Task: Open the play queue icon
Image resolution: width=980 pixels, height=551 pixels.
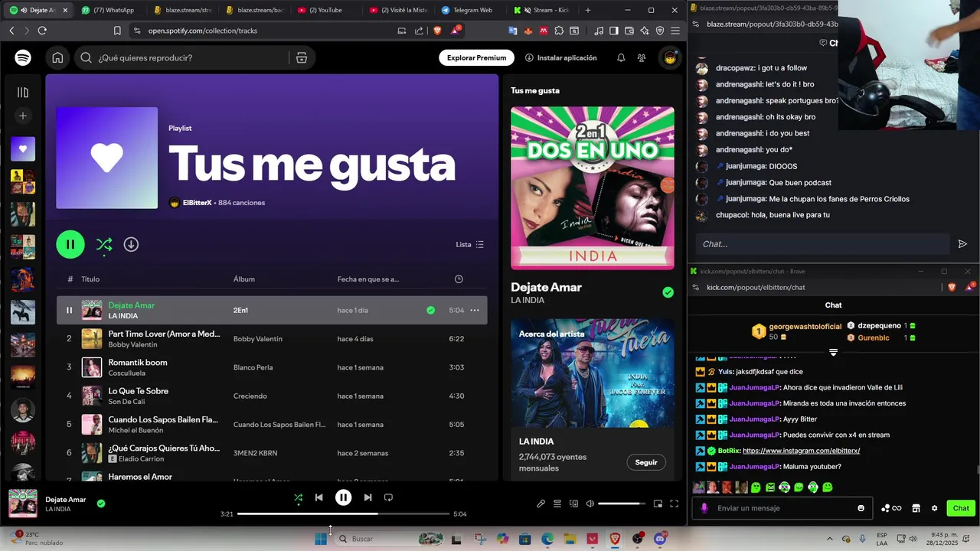Action: click(557, 504)
